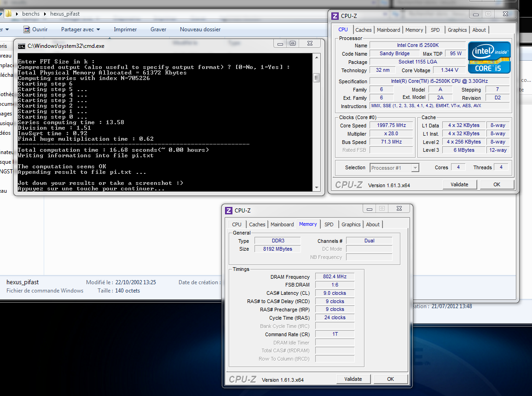Minimize the upper CPU-Z window

476,14
